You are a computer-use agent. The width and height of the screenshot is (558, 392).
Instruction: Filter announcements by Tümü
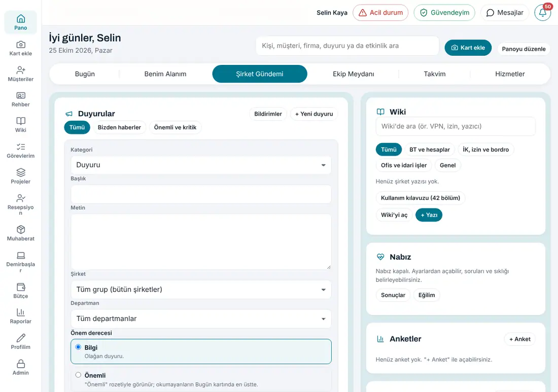click(77, 127)
